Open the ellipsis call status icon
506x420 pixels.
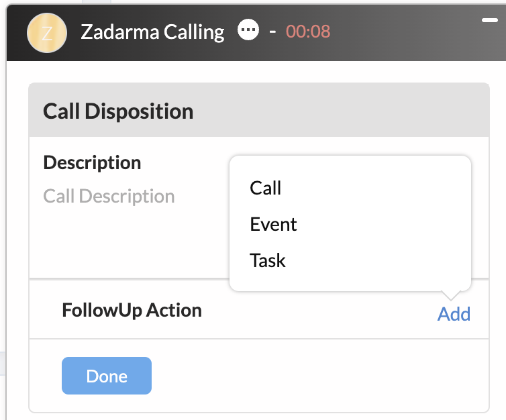pyautogui.click(x=248, y=31)
